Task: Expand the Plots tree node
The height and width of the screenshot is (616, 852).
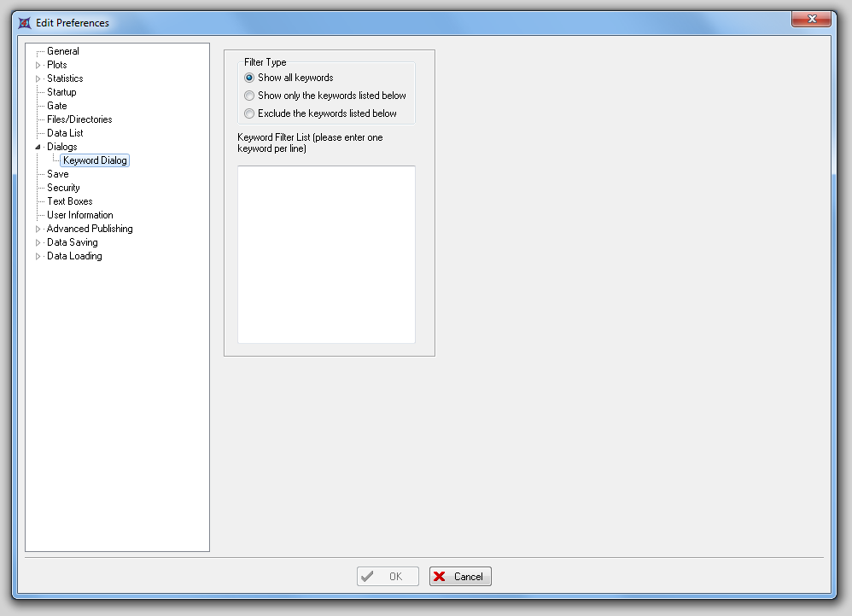Action: [x=38, y=65]
